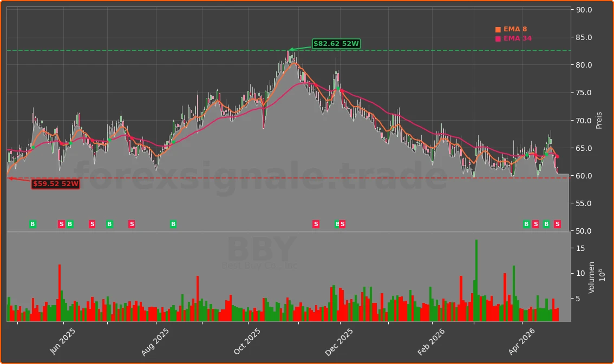Click the 75.0 price axis label
Viewport: 614px width, 364px height.
pyautogui.click(x=584, y=92)
